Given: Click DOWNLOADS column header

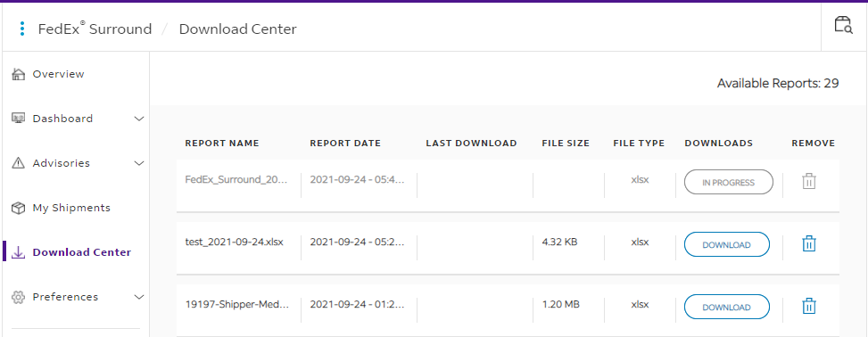Looking at the screenshot, I should (718, 144).
